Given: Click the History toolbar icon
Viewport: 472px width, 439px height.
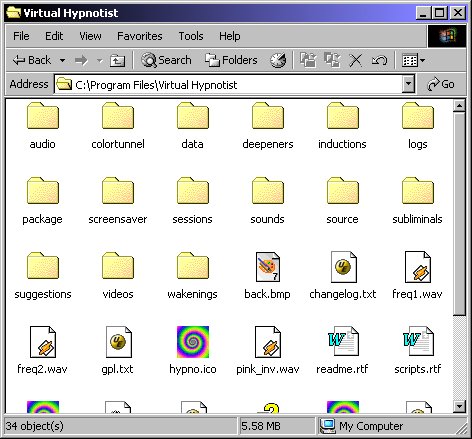Looking at the screenshot, I should click(278, 60).
